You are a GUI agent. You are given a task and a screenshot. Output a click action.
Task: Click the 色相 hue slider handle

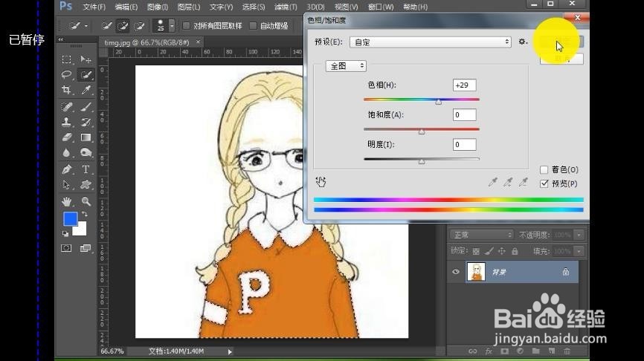click(438, 102)
